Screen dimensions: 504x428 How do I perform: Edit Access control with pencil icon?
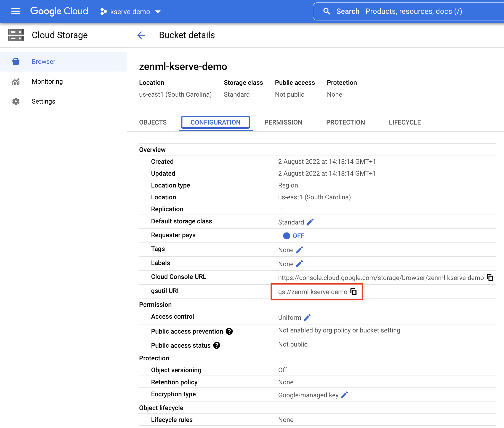pos(307,318)
